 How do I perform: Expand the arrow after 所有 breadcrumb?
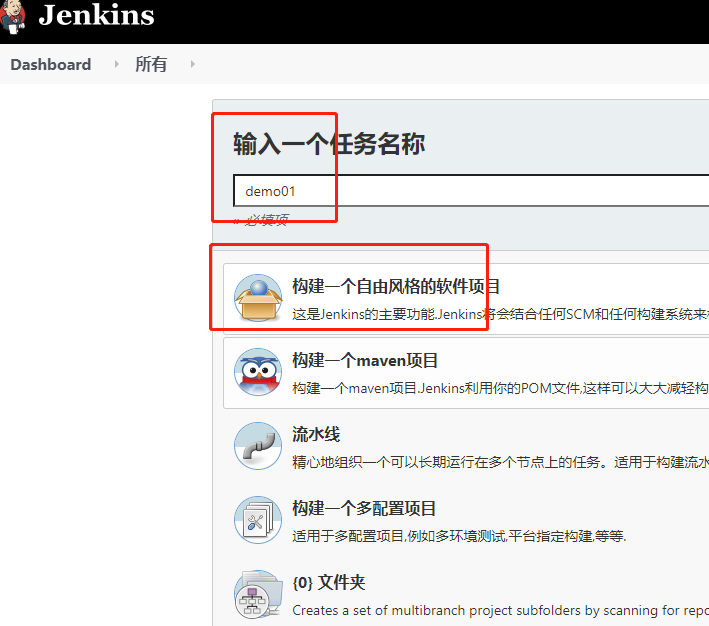point(193,64)
